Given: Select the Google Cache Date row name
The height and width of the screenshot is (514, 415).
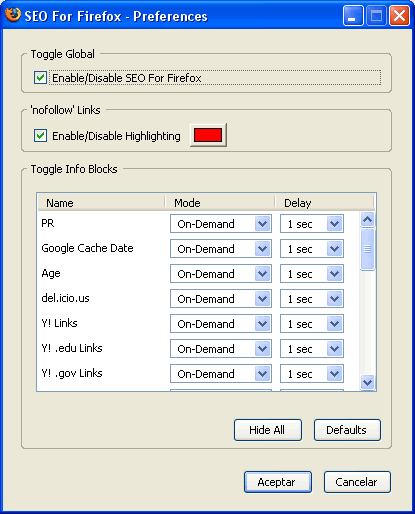Looking at the screenshot, I should pos(87,248).
